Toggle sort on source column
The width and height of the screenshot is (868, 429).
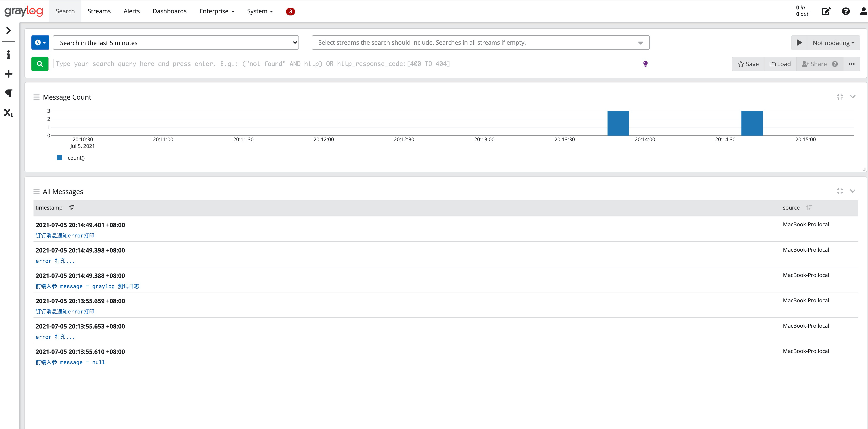coord(809,208)
